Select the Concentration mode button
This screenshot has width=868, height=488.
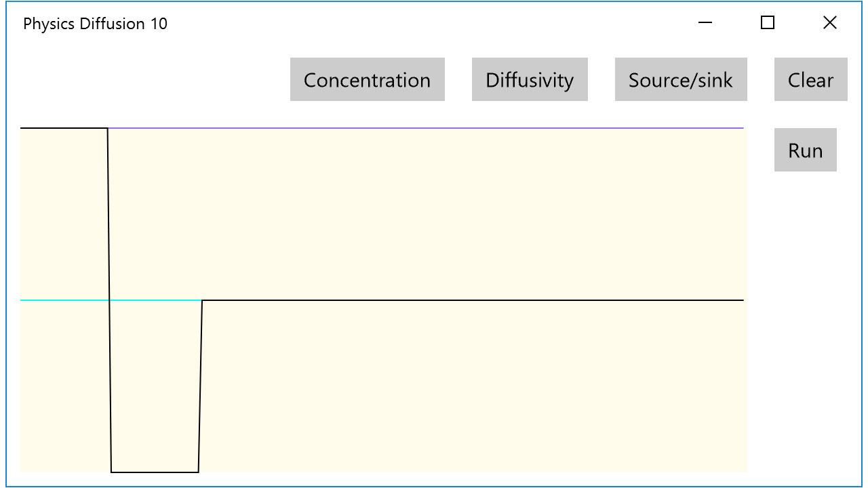pyautogui.click(x=367, y=79)
